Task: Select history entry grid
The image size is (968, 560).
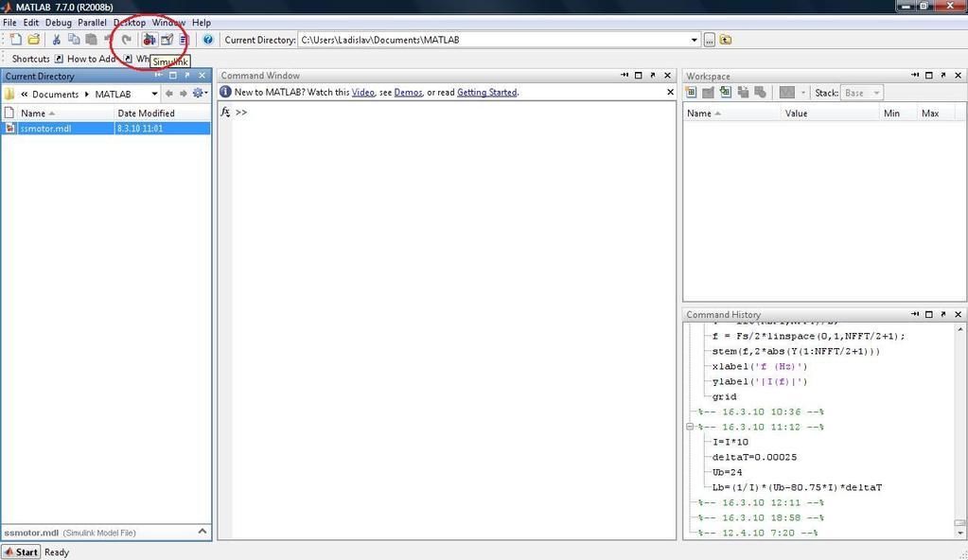Action: (x=724, y=396)
